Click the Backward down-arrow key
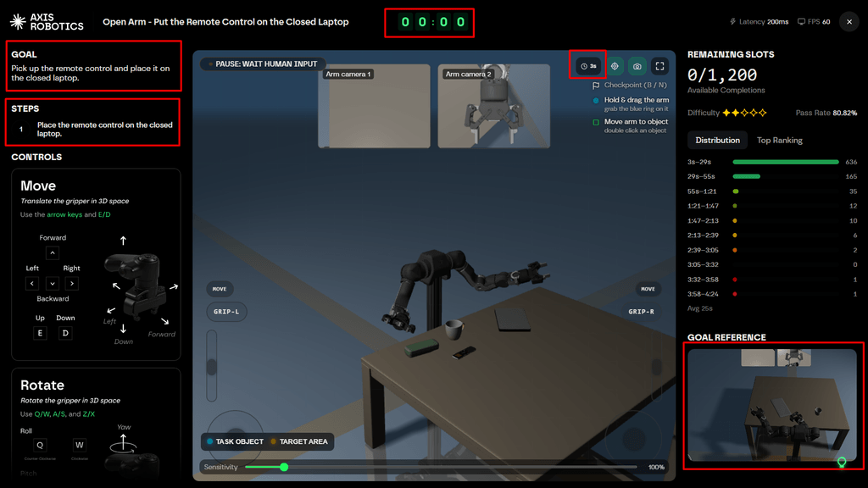 click(53, 283)
